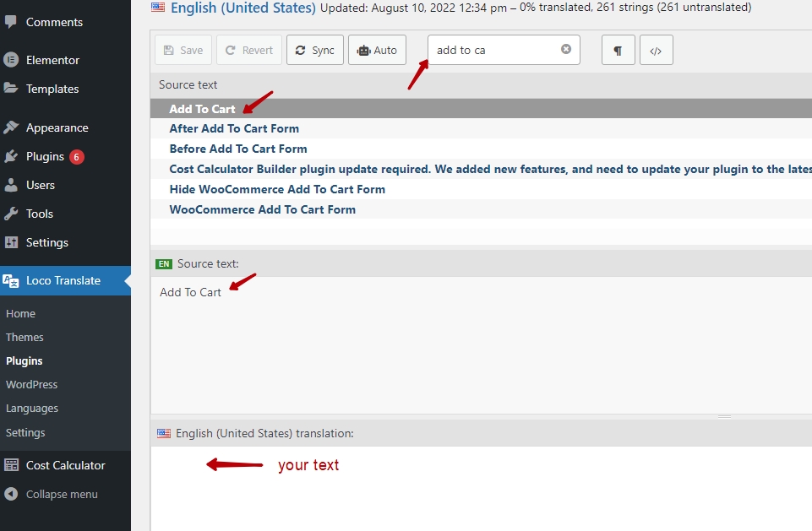Click the US flag beside translation label
Viewport: 812px width, 531px height.
pyautogui.click(x=164, y=433)
